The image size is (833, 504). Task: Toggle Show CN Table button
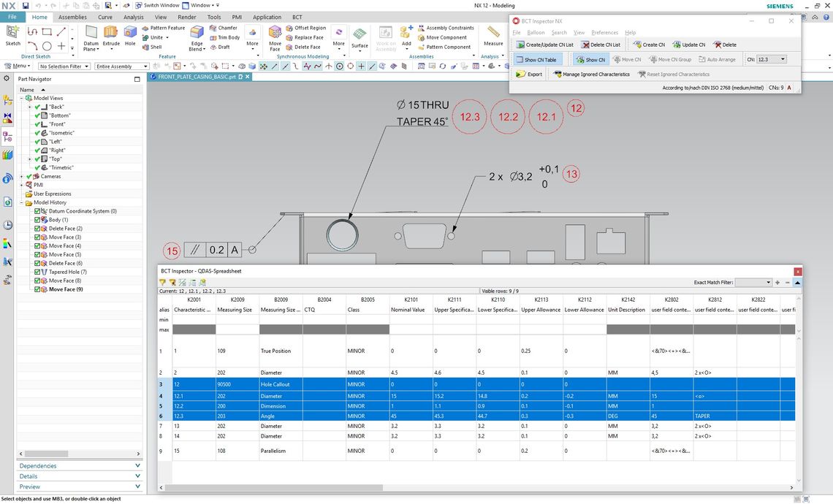click(x=536, y=59)
